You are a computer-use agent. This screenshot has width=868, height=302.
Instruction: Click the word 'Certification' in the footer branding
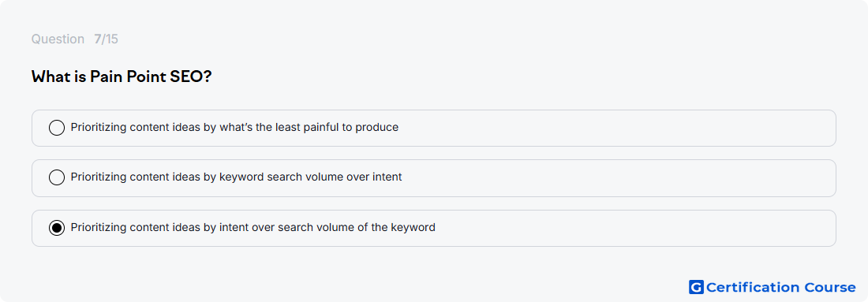tap(752, 288)
